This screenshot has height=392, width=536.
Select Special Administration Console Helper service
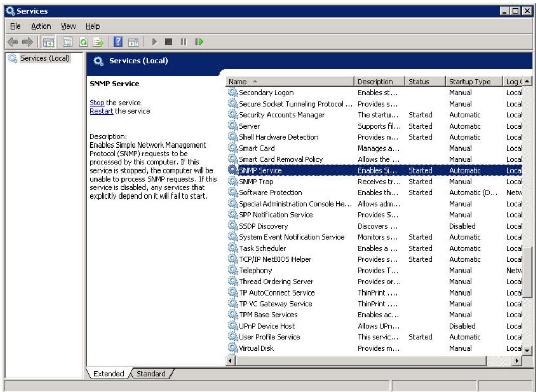click(x=375, y=204)
